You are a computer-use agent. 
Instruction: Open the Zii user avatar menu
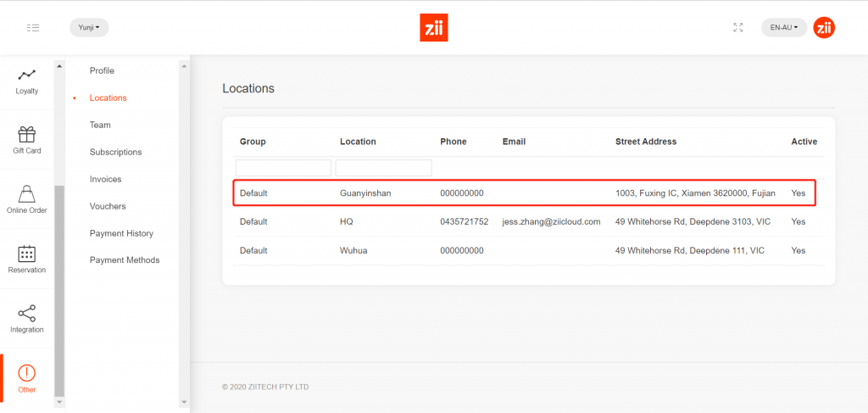pos(824,27)
